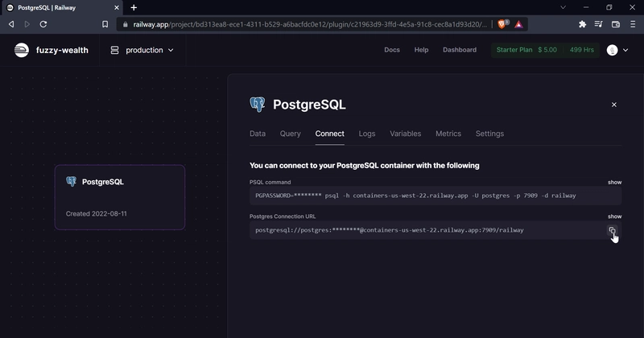
Task: Click the Brave Rewards triangle icon
Action: (518, 24)
